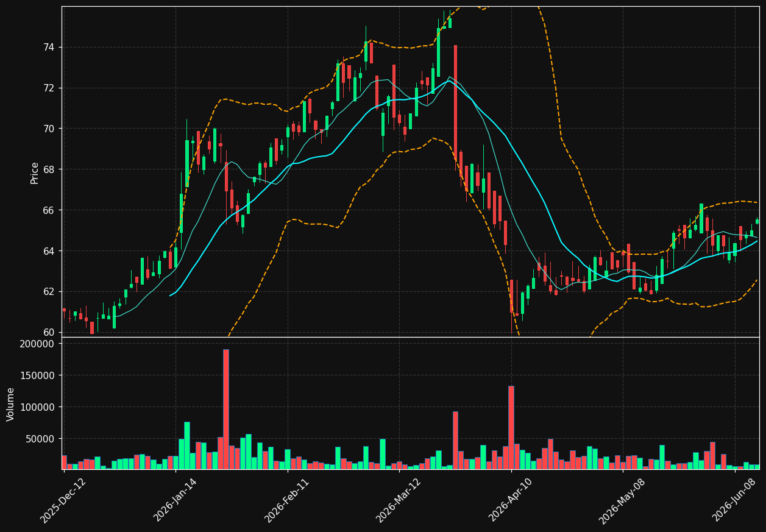
Task: Click the 2026-Feb-11 date label
Action: pos(287,500)
